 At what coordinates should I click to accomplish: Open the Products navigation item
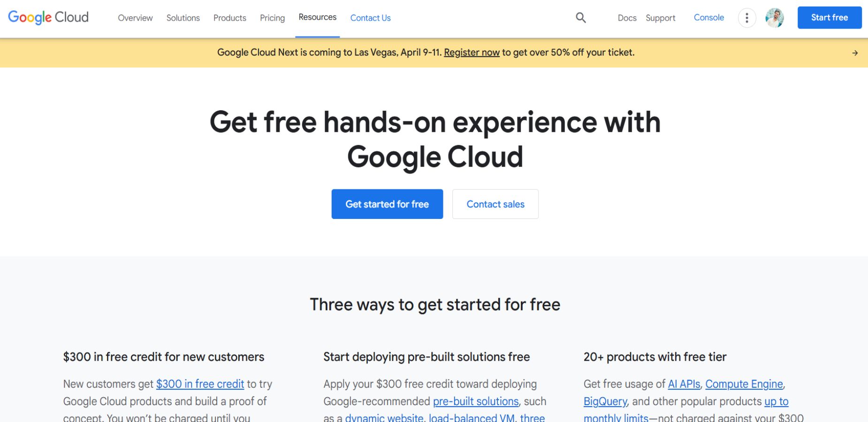[x=229, y=18]
